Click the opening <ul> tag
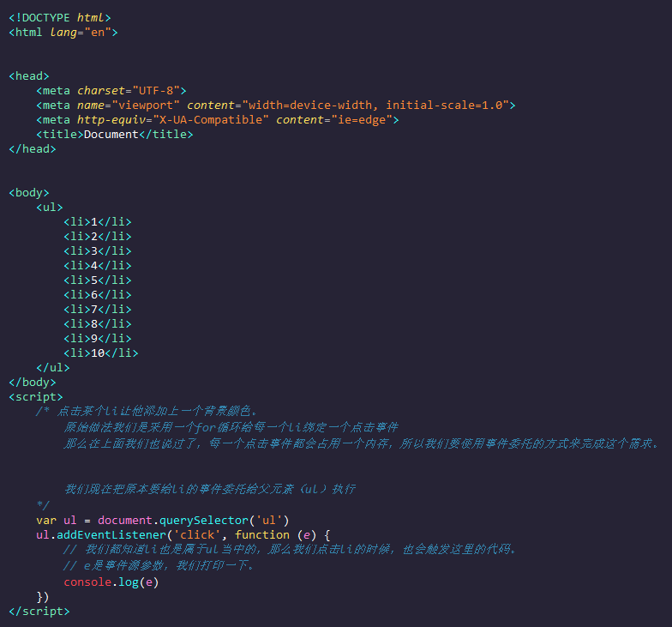 click(50, 208)
